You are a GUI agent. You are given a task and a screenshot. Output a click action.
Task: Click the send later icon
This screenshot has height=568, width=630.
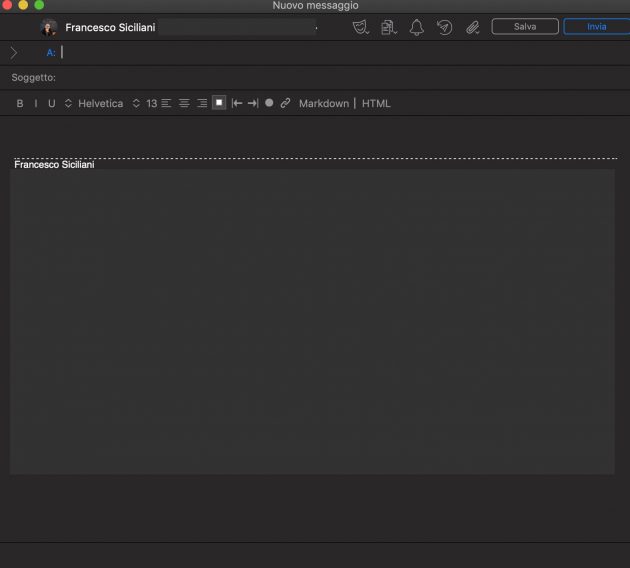click(x=444, y=27)
